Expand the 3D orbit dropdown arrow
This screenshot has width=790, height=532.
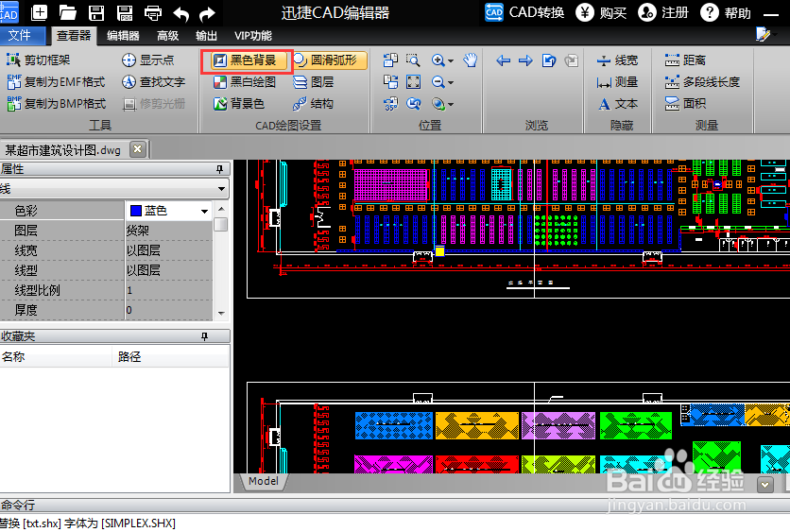(x=451, y=104)
